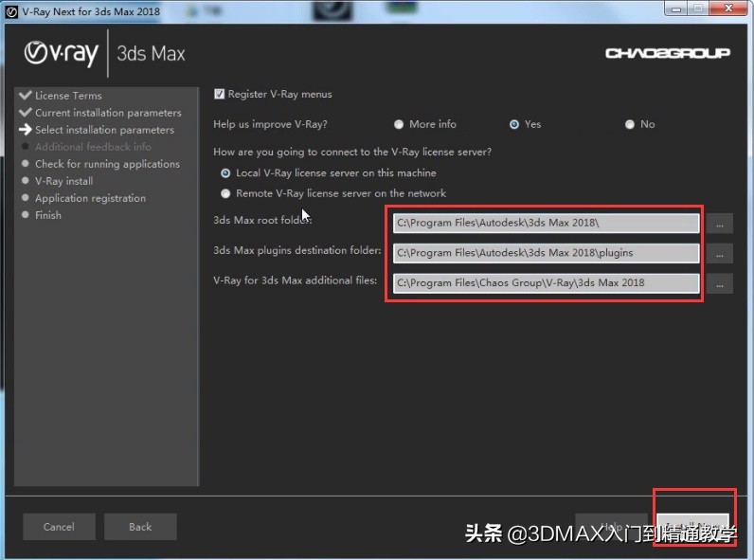This screenshot has width=754, height=560.
Task: Click the Help us improve V-Ray? label
Action: coord(270,124)
